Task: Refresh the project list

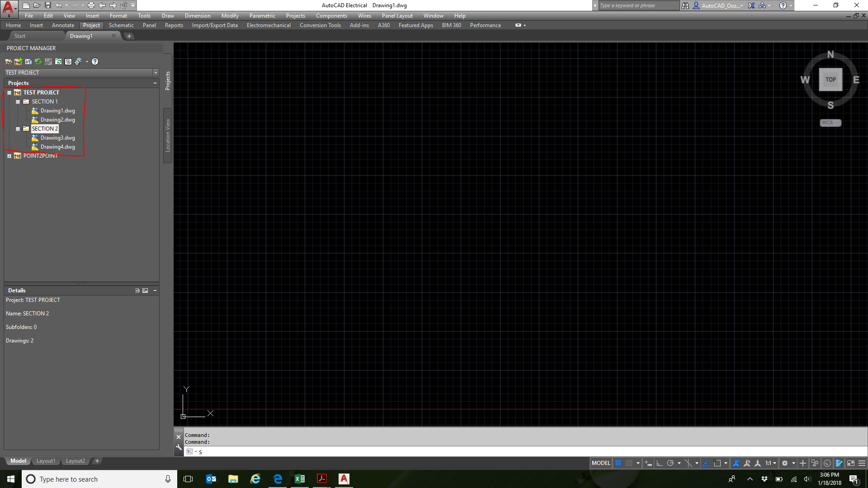Action: click(38, 61)
